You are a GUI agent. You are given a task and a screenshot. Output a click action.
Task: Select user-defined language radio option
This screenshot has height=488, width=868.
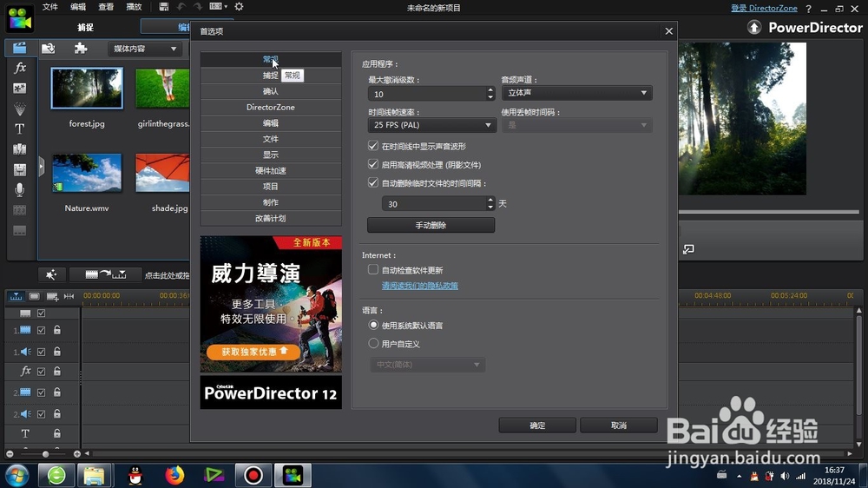pyautogui.click(x=373, y=343)
